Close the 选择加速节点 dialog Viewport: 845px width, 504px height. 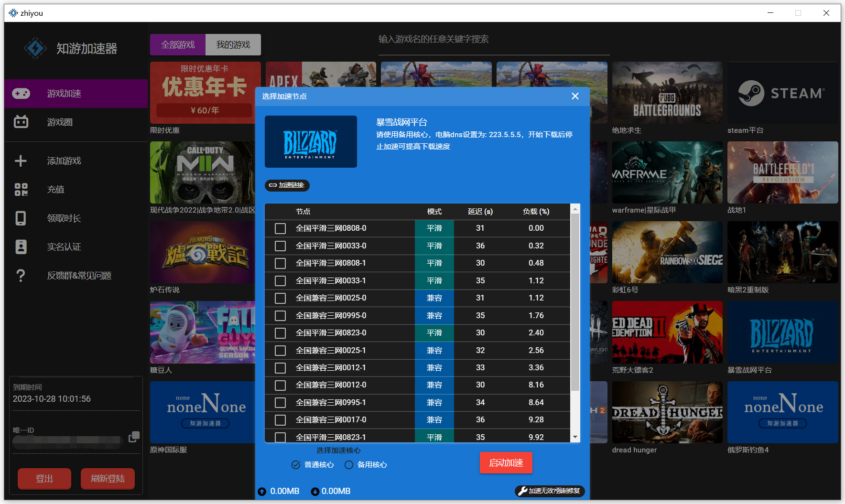575,97
